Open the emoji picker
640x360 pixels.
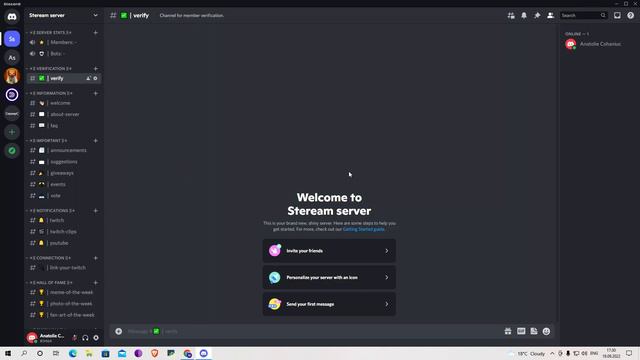[547, 331]
